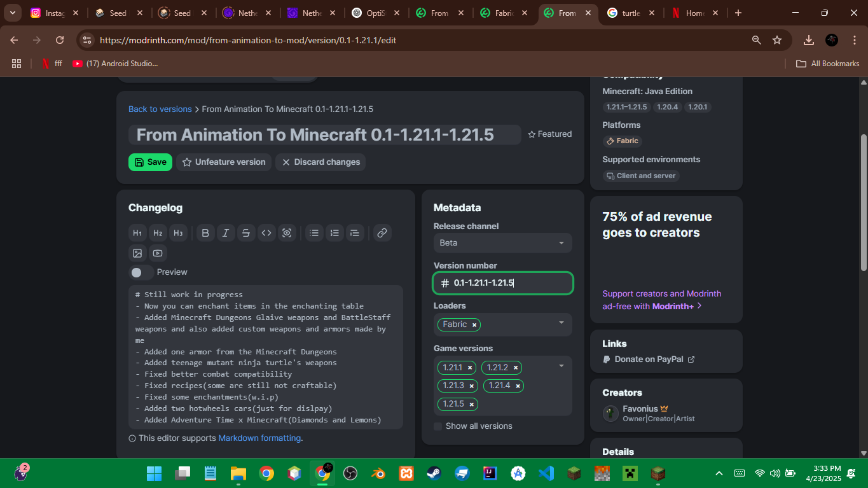The width and height of the screenshot is (868, 488).
Task: Expand the Loaders dropdown arrow
Action: 561,323
